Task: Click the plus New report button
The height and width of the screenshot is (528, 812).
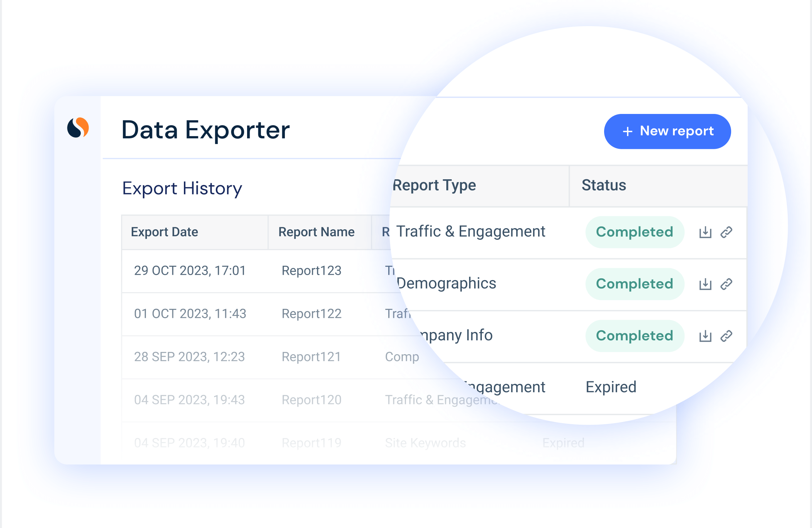Action: click(x=667, y=131)
